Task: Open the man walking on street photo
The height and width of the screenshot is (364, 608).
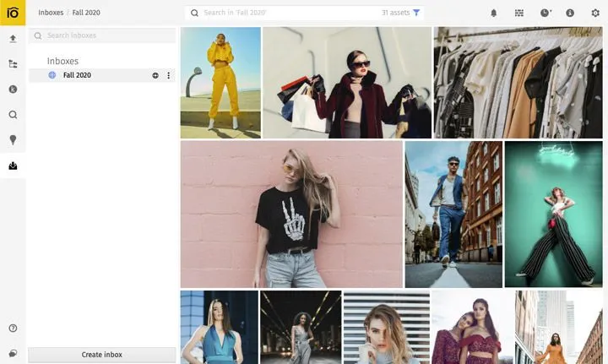Action: (453, 215)
